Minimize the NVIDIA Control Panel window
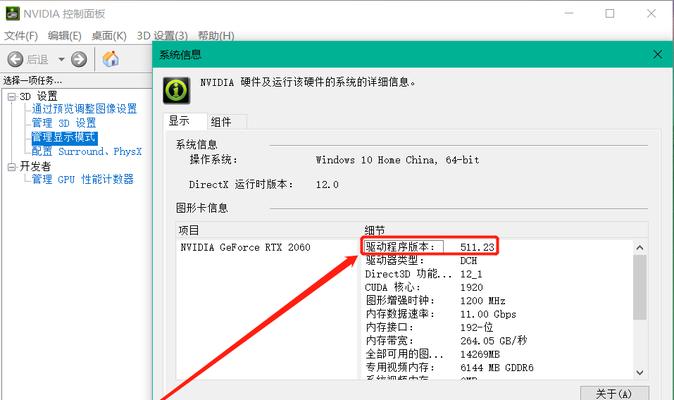Image resolution: width=674 pixels, height=400 pixels. coord(569,13)
